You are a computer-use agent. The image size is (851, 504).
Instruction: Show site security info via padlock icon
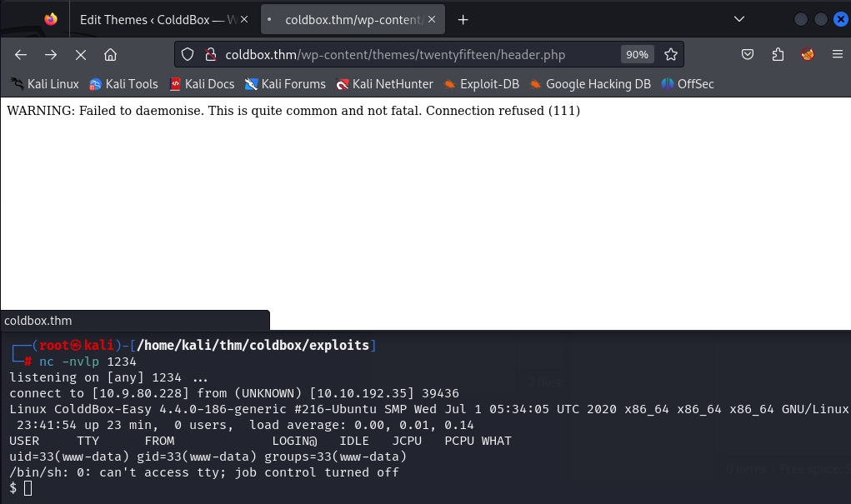pos(209,55)
